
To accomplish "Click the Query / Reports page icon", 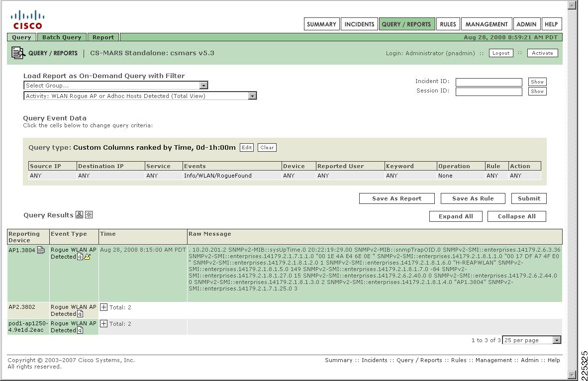I will (18, 53).
